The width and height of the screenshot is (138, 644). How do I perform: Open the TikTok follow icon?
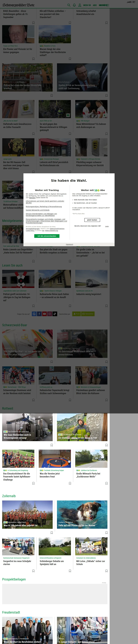[55, 314]
